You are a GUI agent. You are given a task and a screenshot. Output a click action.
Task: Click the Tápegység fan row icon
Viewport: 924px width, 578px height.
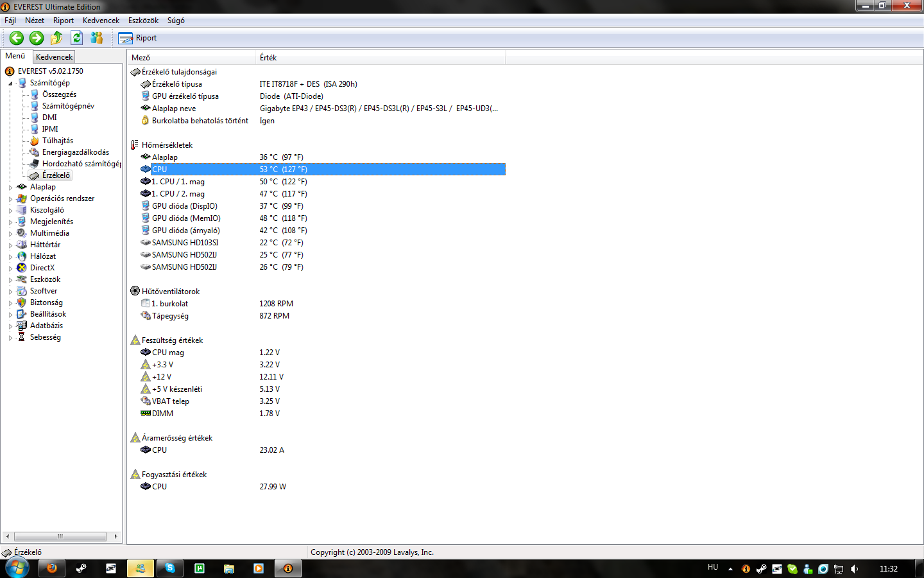[146, 316]
